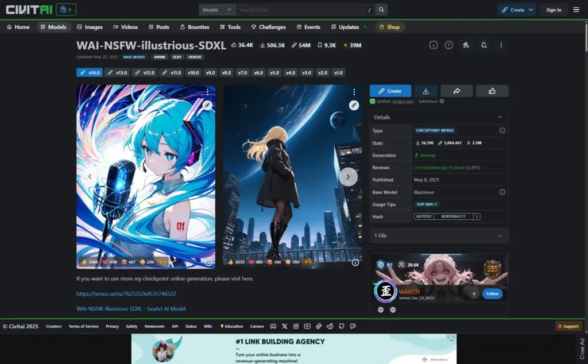
Task: Open Instagram link in footer
Action: [x=296, y=326]
